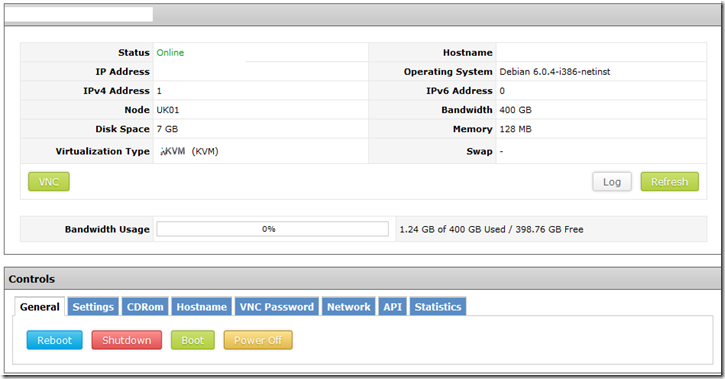Switch to the VNC Password tab
This screenshot has height=379, width=725.
click(x=276, y=307)
